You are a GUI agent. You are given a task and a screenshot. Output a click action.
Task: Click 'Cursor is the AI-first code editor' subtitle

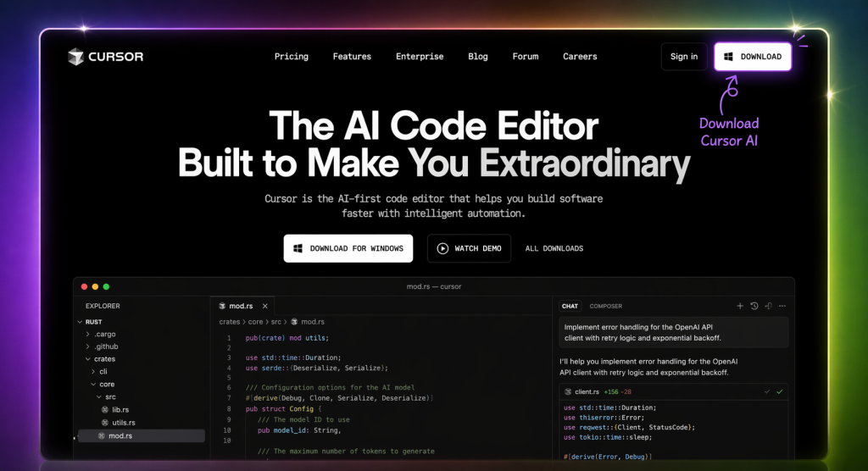pyautogui.click(x=433, y=206)
